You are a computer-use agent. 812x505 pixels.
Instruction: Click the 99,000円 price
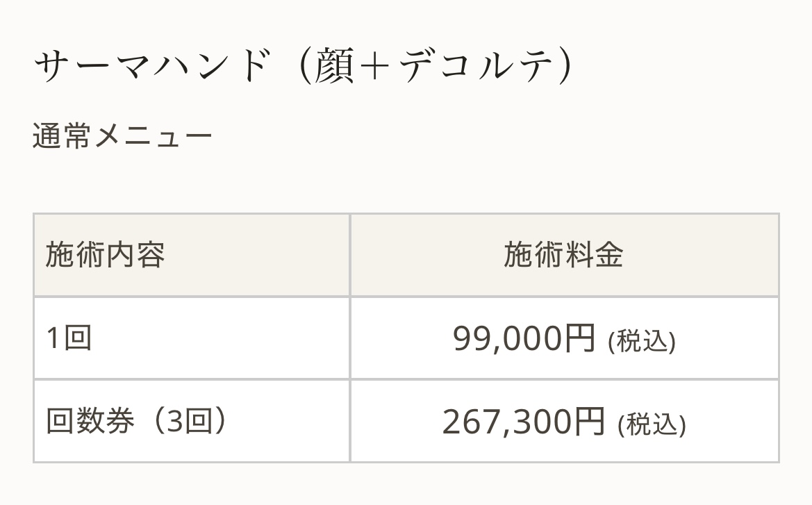[524, 338]
